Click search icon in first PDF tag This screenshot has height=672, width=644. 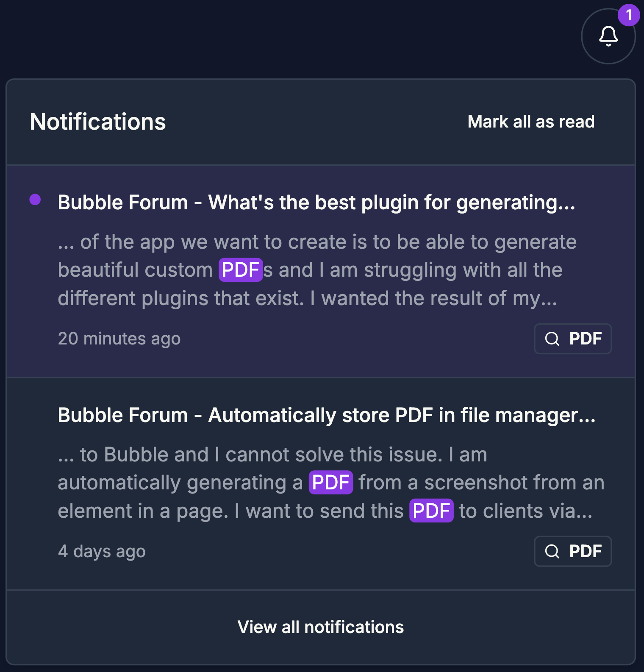pyautogui.click(x=552, y=339)
